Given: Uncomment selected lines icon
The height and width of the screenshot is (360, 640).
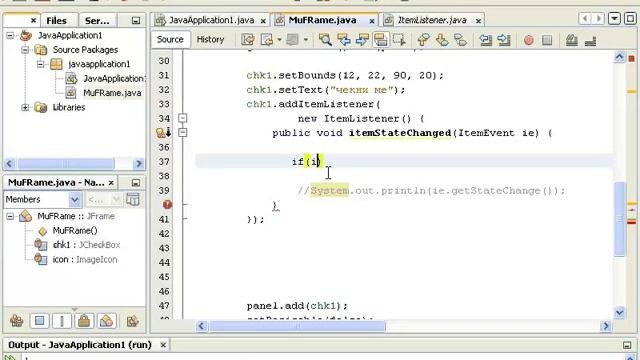Looking at the screenshot, I should tap(591, 40).
